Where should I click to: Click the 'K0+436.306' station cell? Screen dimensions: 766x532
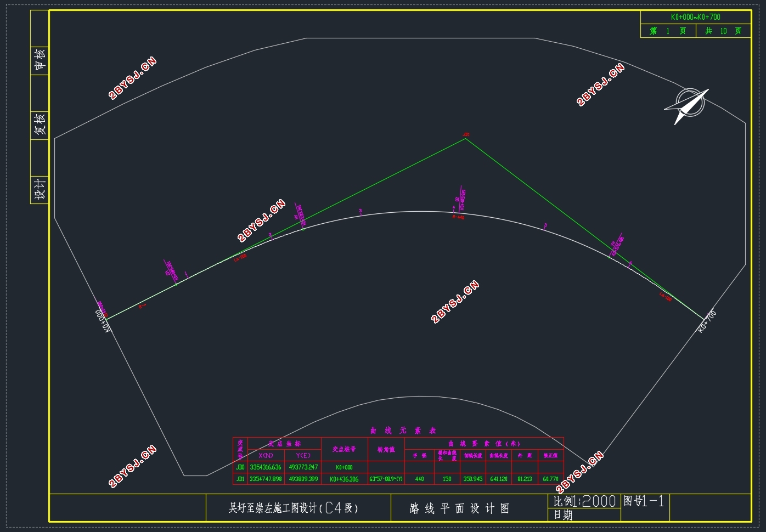click(x=344, y=479)
